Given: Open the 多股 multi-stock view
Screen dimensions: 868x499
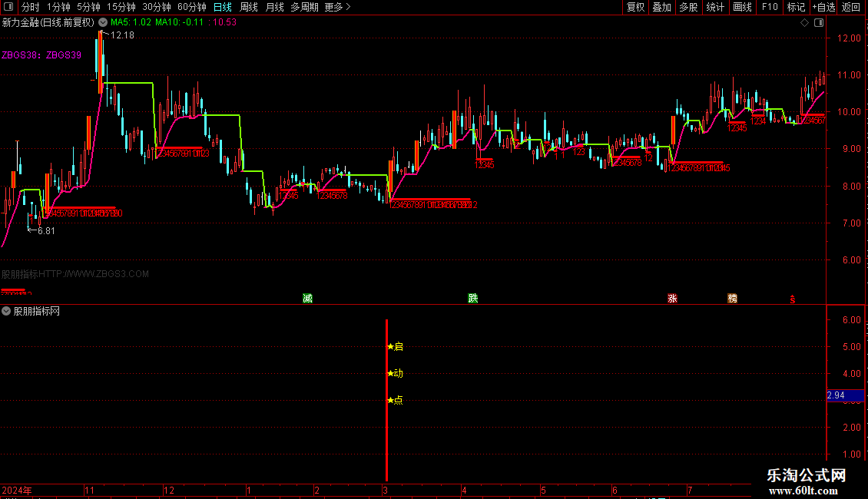Looking at the screenshot, I should [688, 7].
